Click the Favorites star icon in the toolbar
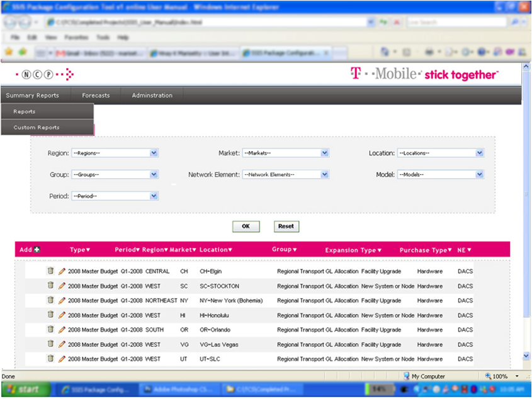The image size is (532, 399). 9,52
